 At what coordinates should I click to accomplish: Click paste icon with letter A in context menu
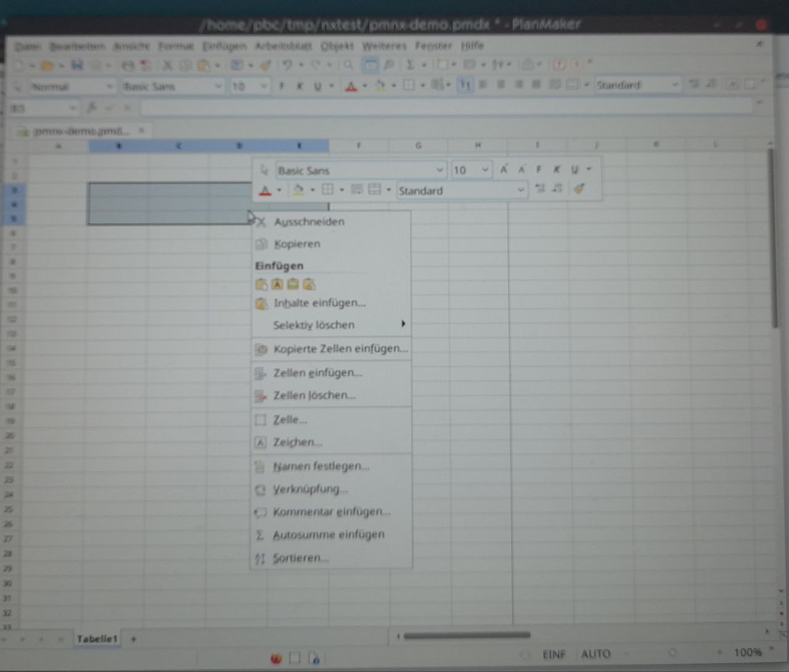[277, 284]
